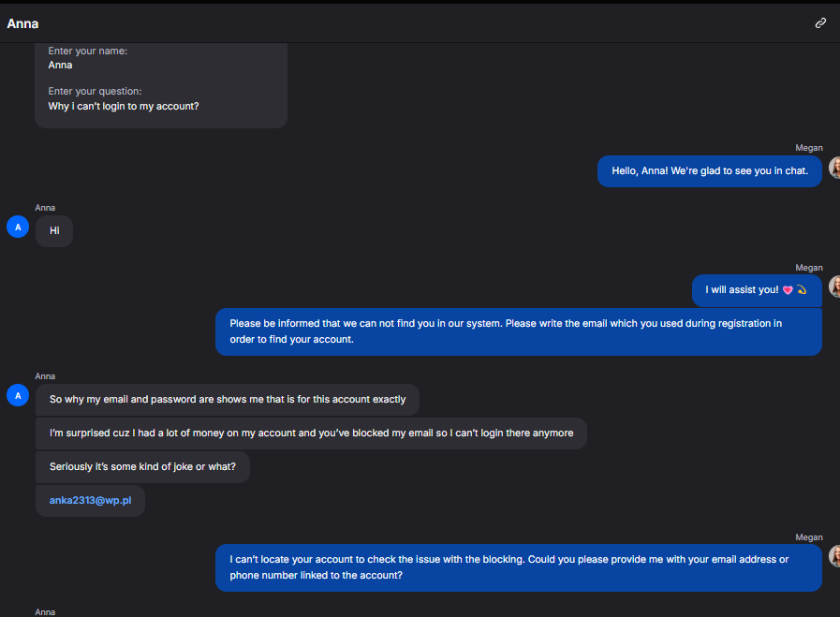
Task: Click the Why i can't login question text
Action: point(124,106)
